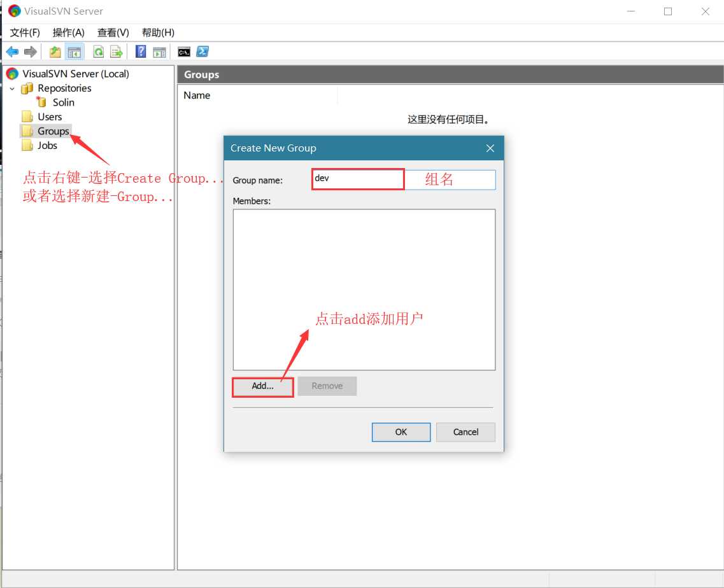The width and height of the screenshot is (724, 588).
Task: Open the 帮助(H) menu
Action: (158, 32)
